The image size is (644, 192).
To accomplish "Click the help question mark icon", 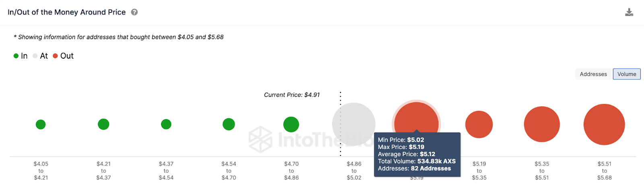I will (x=134, y=12).
